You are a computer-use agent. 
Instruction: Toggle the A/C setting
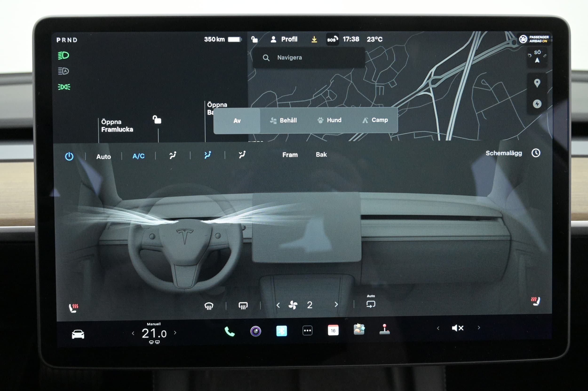click(139, 156)
